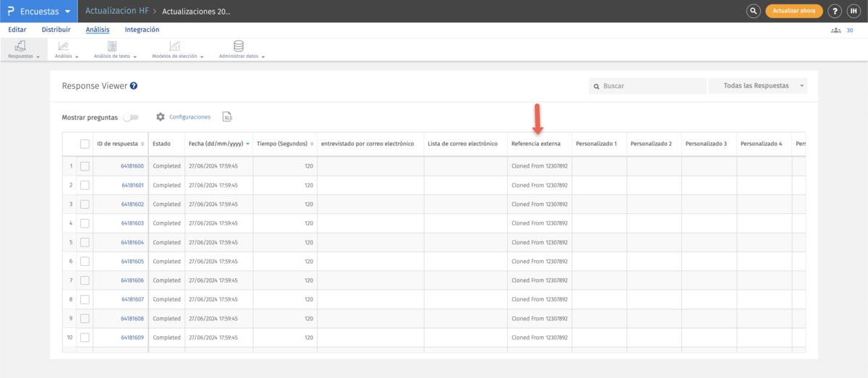Click the Análisis de texto icon
This screenshot has height=378, width=868.
point(112,46)
